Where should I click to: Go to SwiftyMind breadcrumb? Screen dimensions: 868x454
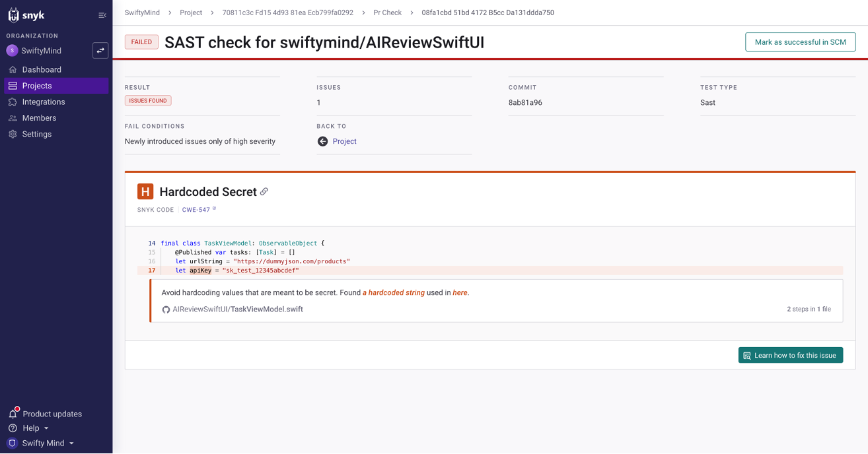pos(142,13)
